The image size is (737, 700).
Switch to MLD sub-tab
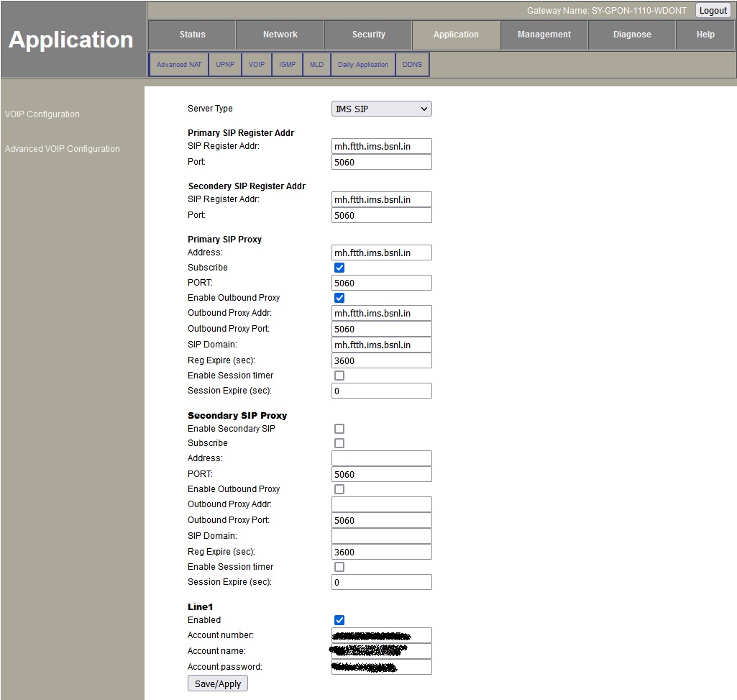(x=317, y=65)
